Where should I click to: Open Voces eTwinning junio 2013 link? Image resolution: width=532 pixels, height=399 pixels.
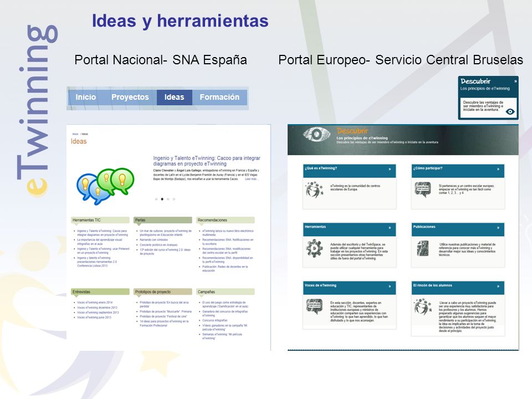point(94,318)
